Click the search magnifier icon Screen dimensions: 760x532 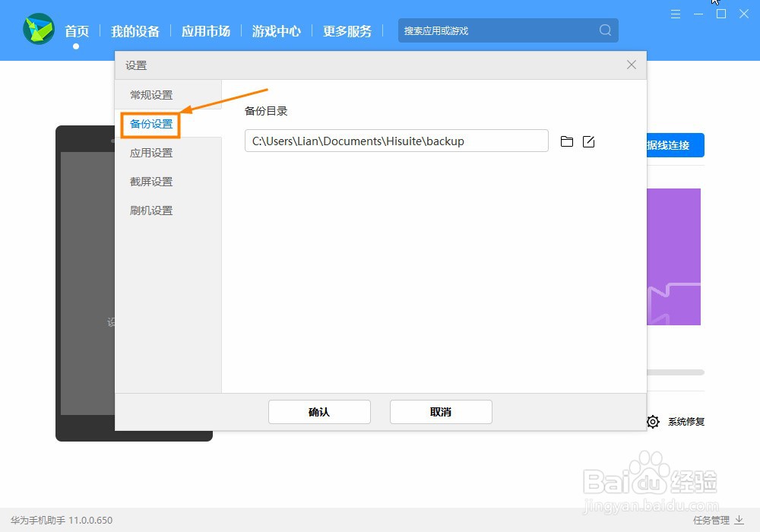point(605,30)
